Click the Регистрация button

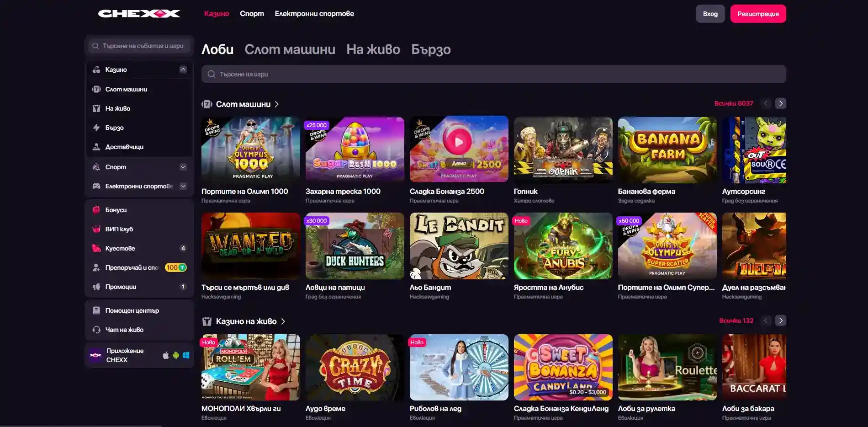(x=758, y=14)
